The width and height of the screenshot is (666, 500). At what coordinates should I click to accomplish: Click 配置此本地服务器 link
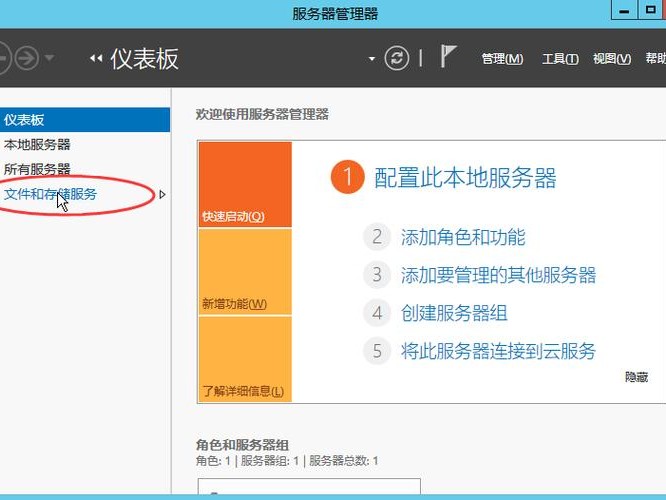click(465, 178)
